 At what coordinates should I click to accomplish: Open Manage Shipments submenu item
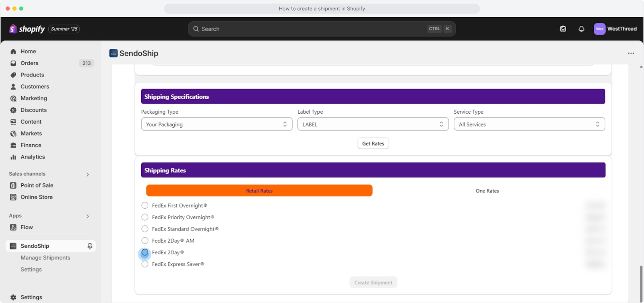click(x=45, y=258)
